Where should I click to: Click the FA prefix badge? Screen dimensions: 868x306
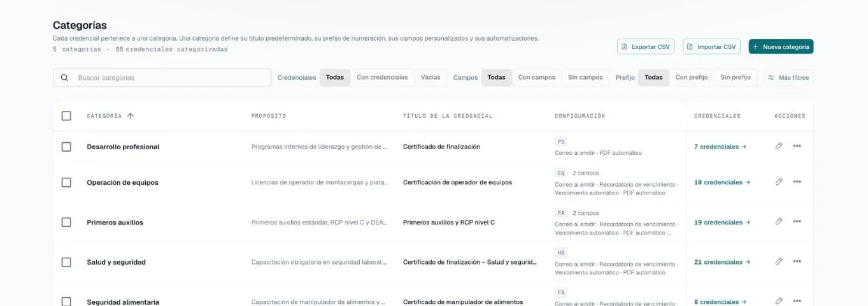[x=561, y=213]
